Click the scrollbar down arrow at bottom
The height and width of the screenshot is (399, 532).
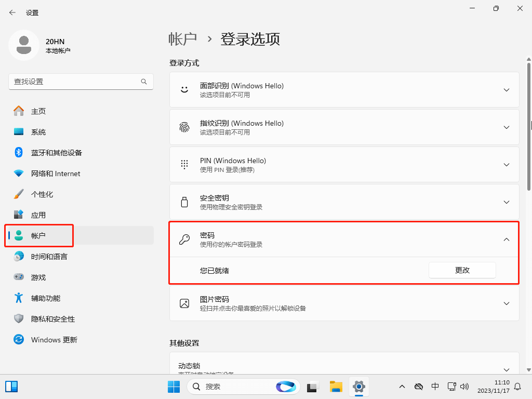click(528, 370)
